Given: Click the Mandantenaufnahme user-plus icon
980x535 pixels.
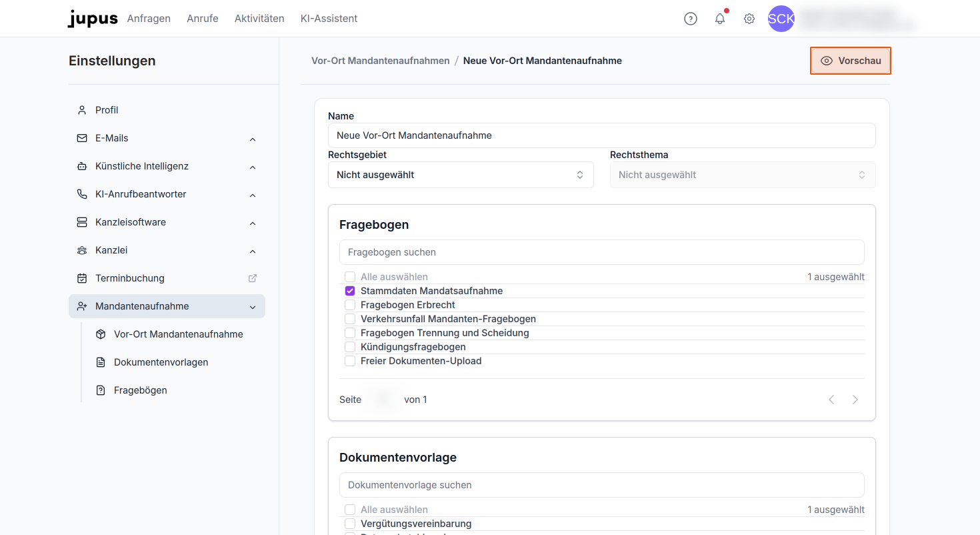Looking at the screenshot, I should pyautogui.click(x=82, y=306).
